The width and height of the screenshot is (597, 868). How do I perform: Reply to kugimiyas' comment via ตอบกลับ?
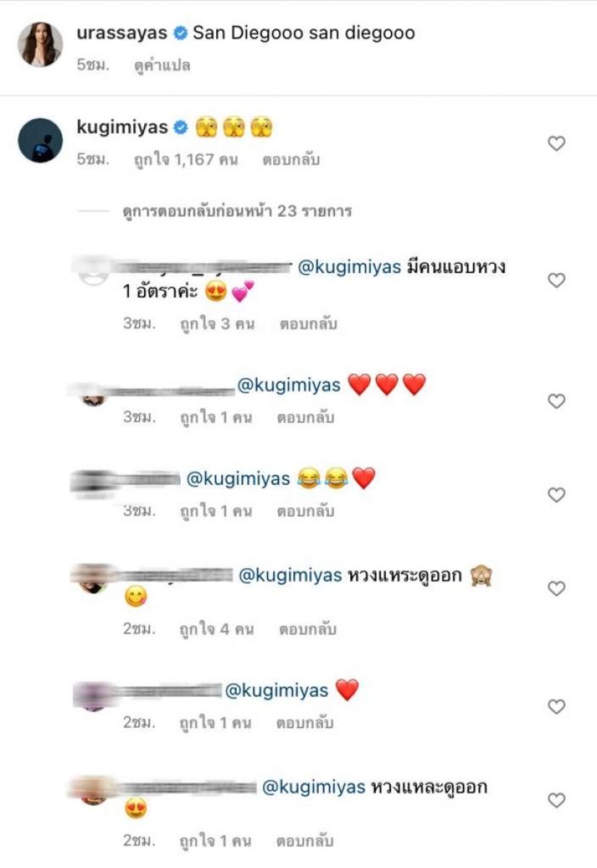click(x=291, y=160)
